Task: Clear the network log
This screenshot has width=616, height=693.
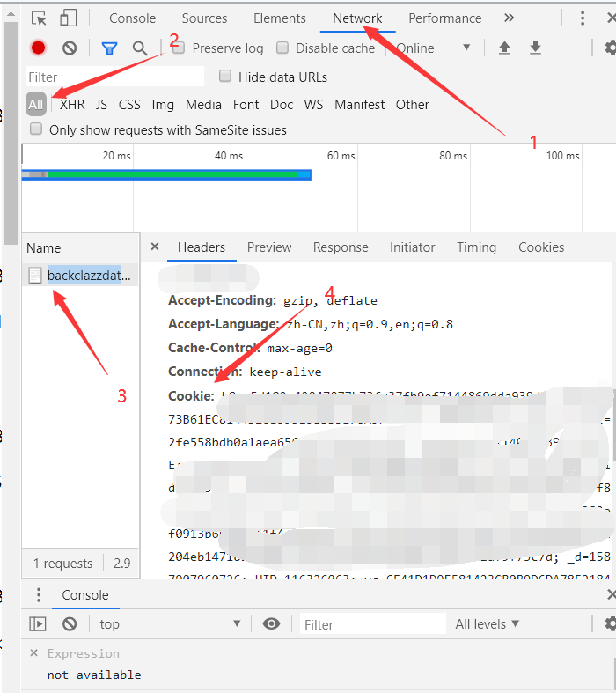Action: pos(70,48)
